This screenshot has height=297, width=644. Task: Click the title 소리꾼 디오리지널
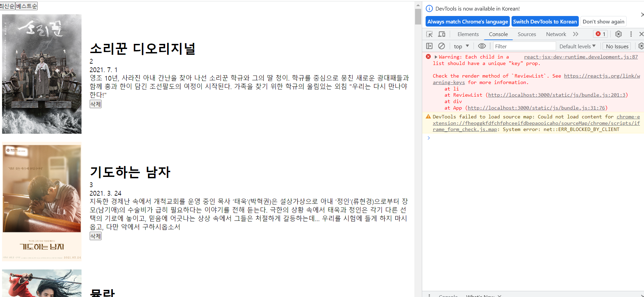point(143,49)
